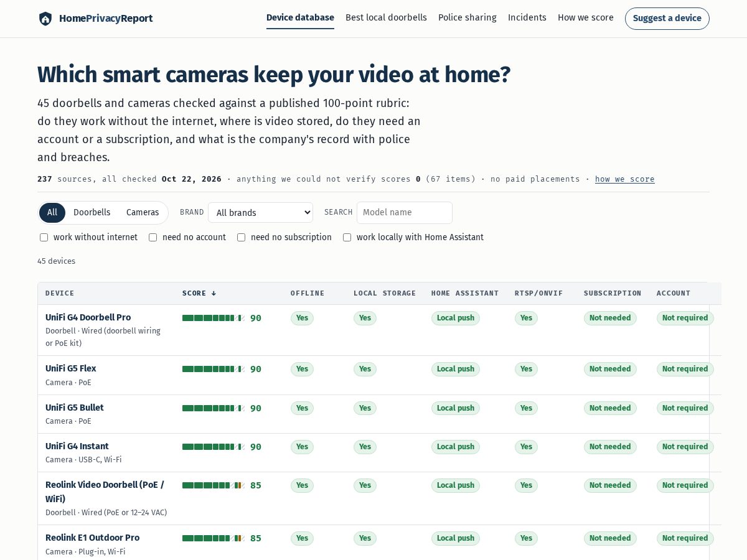The width and height of the screenshot is (747, 560).
Task: Open the All brands dropdown
Action: tap(260, 213)
